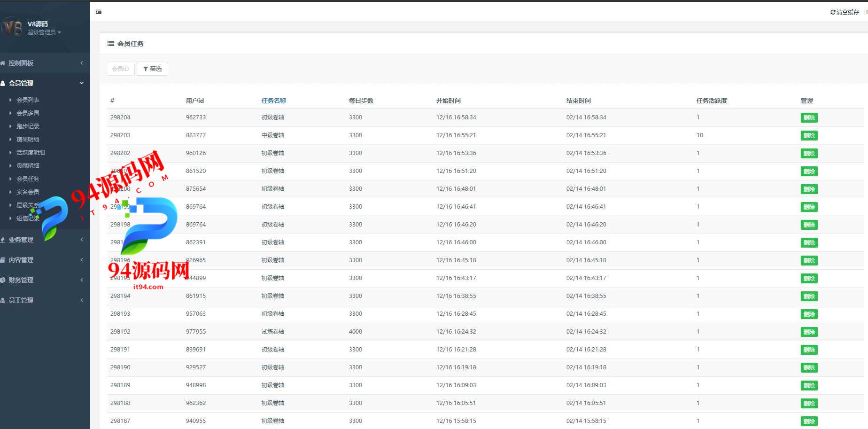Image resolution: width=868 pixels, height=429 pixels.
Task: Click the 每日步数 column header
Action: click(x=361, y=101)
